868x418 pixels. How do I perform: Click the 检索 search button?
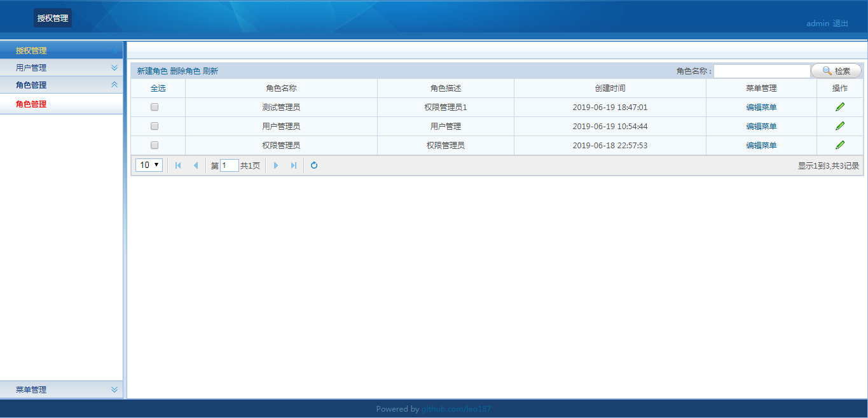coord(836,71)
